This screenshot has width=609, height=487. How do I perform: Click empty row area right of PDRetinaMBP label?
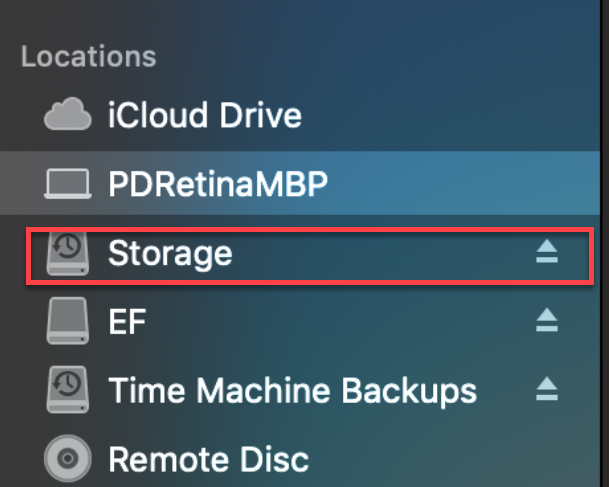(x=460, y=184)
